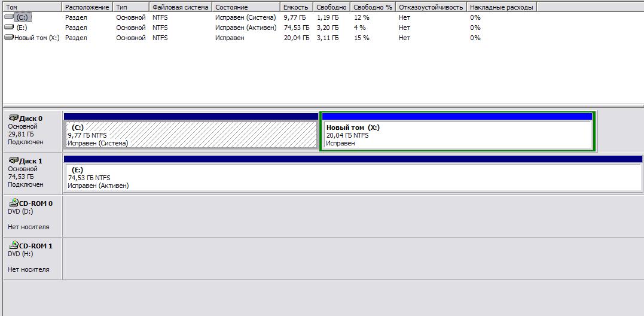Click the 15 % free percent cell
Screen dimensions: 644x316
tap(361, 38)
